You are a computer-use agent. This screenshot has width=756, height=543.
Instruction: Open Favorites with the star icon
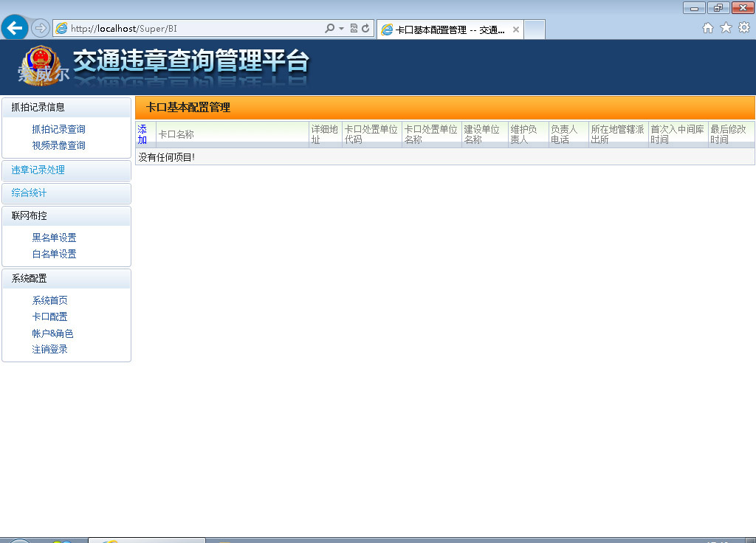[726, 28]
